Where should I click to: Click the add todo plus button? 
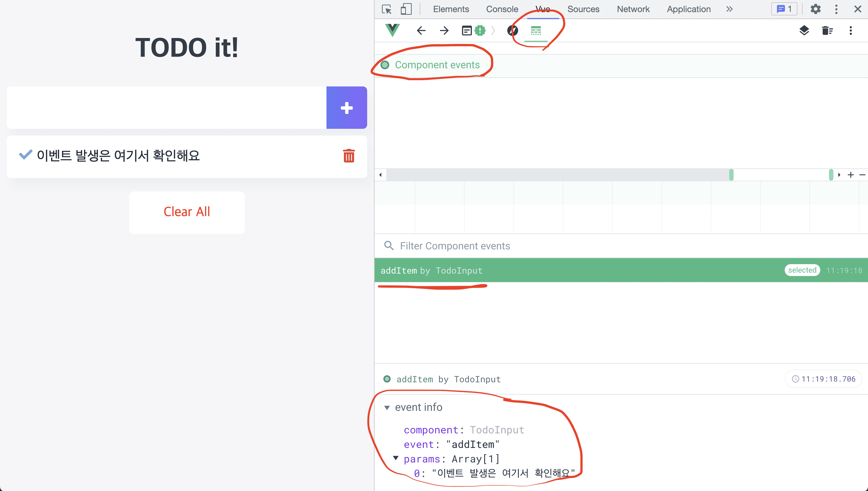tap(346, 107)
